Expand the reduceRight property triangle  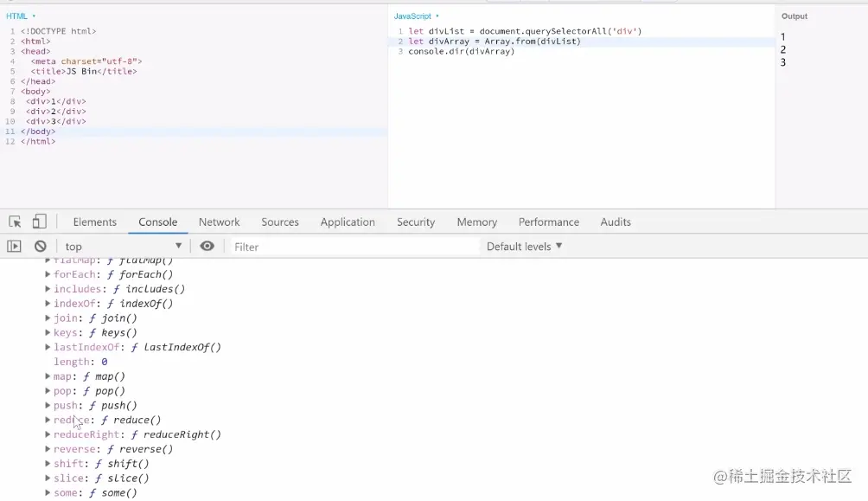coord(48,434)
